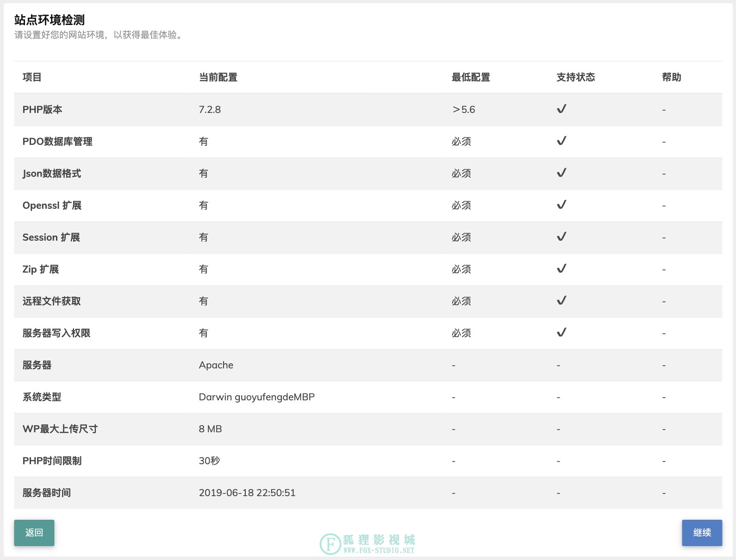The width and height of the screenshot is (736, 560).
Task: Click the checkmark in the Openssl 扩展 row
Action: click(x=561, y=205)
